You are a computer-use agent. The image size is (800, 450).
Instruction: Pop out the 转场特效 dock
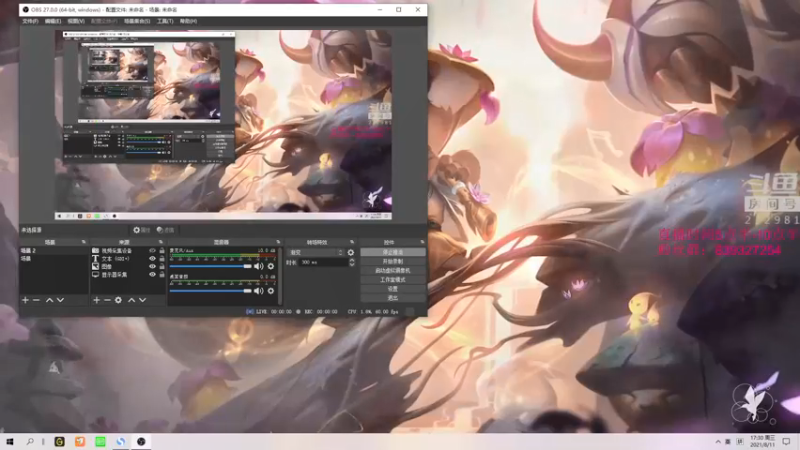pyautogui.click(x=352, y=242)
